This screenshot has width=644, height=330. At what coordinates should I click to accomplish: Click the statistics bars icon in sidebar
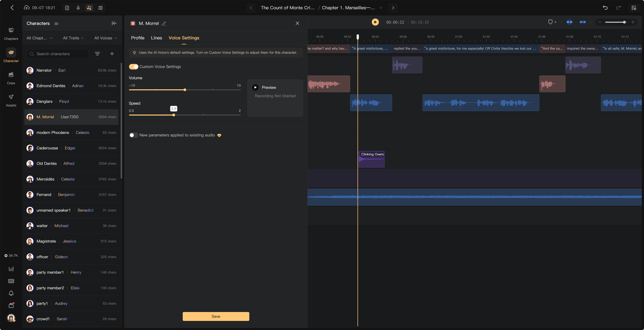pos(11,269)
